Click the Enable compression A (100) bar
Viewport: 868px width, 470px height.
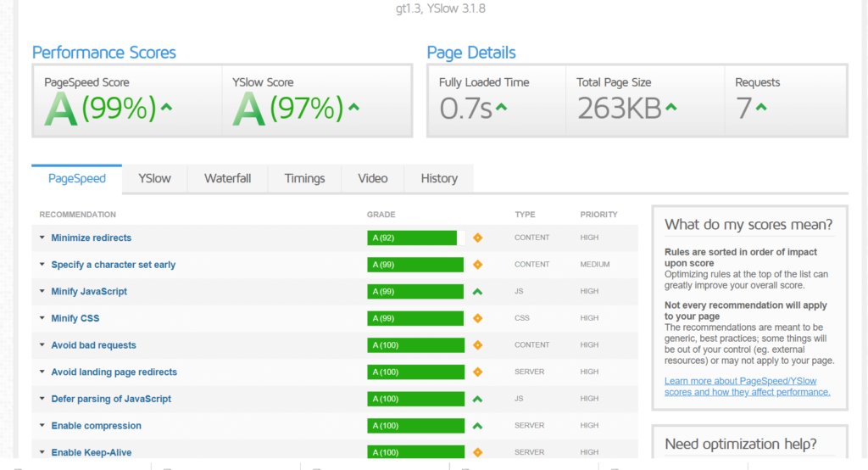[415, 426]
